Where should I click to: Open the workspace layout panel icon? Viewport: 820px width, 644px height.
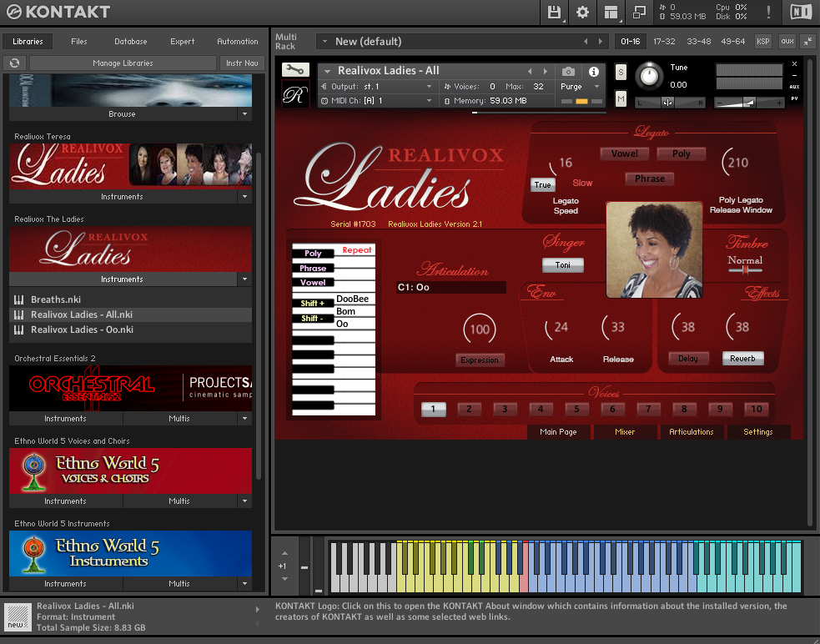coord(611,12)
